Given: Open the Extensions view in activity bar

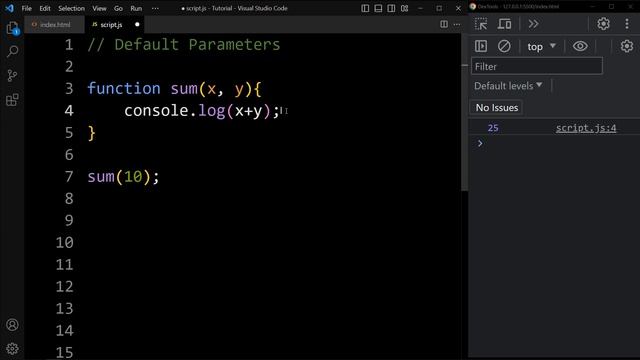Looking at the screenshot, I should click(12, 100).
